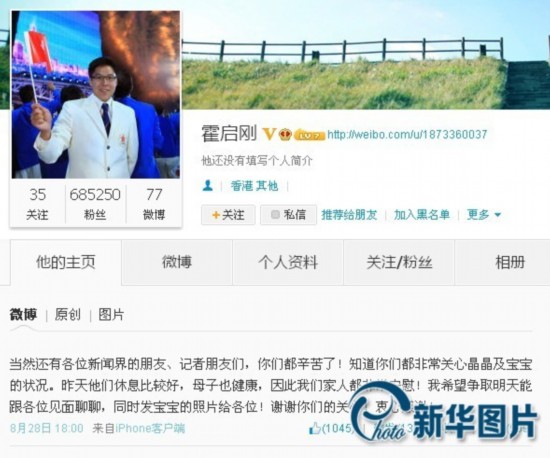This screenshot has height=458, width=550.
Task: Expand the 更多 dropdown menu
Action: (484, 215)
